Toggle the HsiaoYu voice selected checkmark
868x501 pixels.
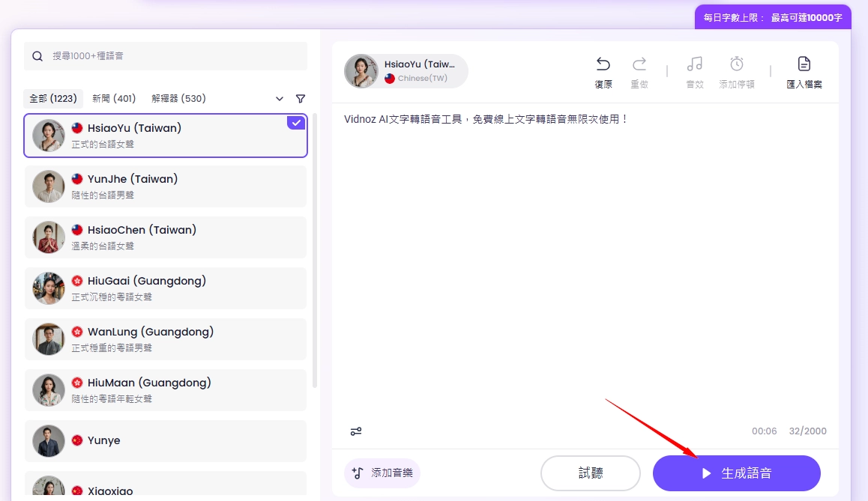(296, 123)
